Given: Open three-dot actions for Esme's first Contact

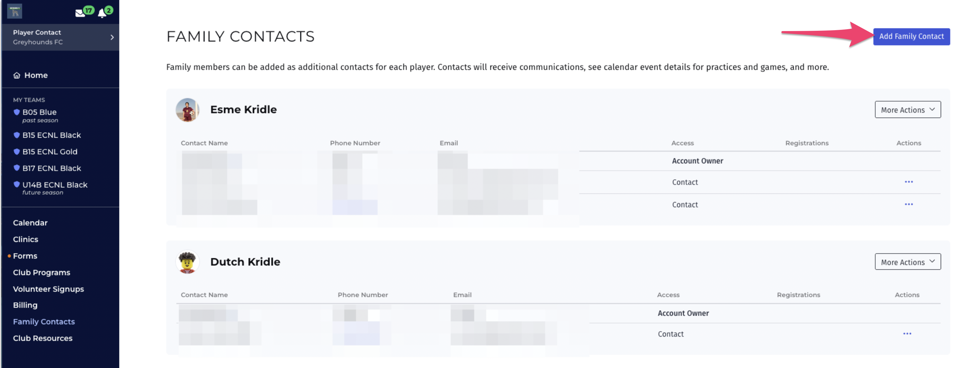Looking at the screenshot, I should point(908,182).
